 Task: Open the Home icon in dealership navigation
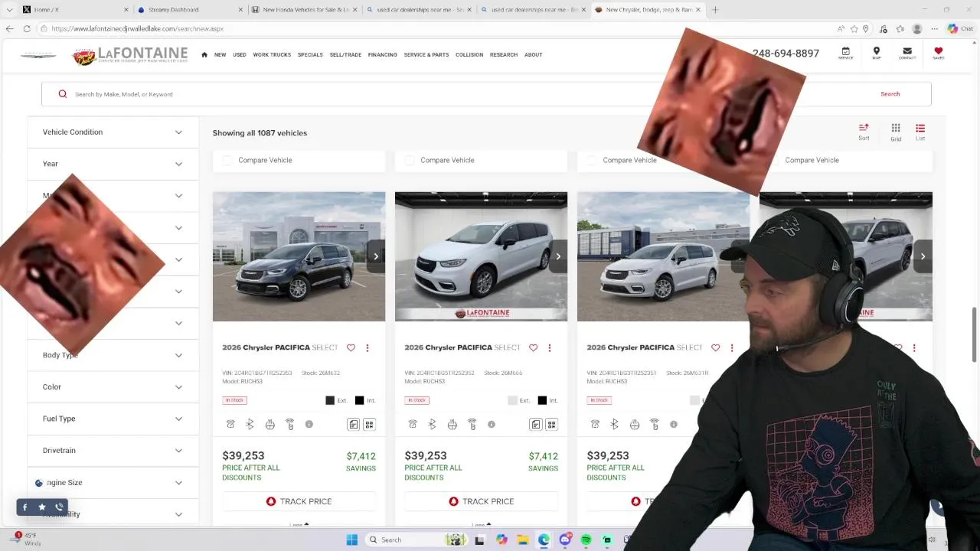point(204,54)
